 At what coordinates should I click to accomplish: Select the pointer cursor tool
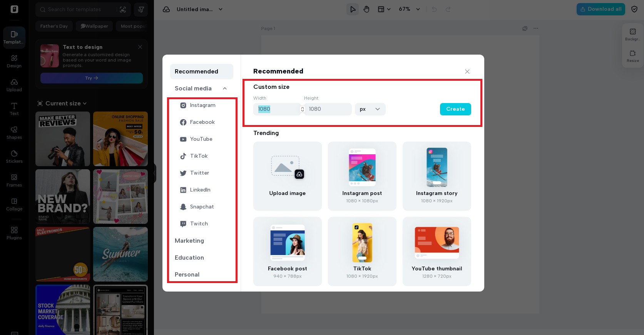pos(353,9)
